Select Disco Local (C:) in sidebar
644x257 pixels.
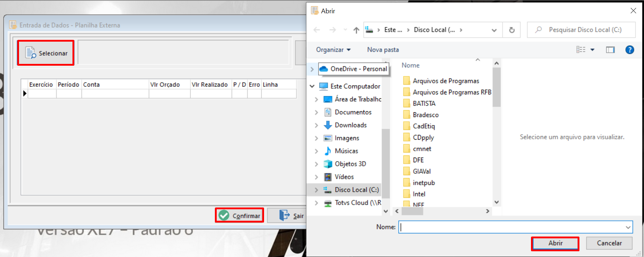point(351,190)
